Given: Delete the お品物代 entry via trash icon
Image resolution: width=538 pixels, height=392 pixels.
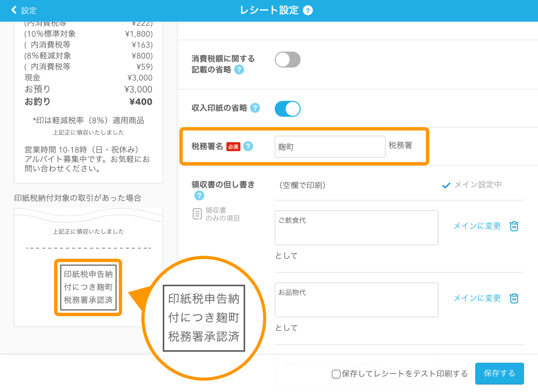Looking at the screenshot, I should tap(514, 298).
